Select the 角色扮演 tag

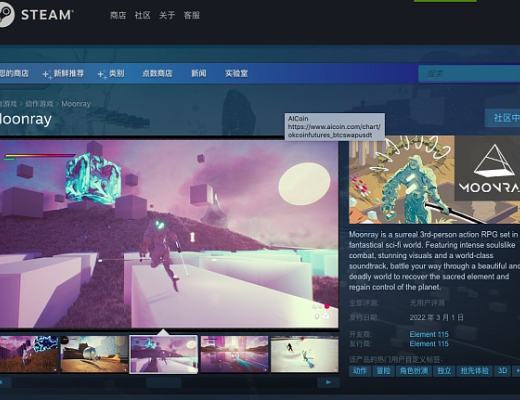pyautogui.click(x=414, y=371)
